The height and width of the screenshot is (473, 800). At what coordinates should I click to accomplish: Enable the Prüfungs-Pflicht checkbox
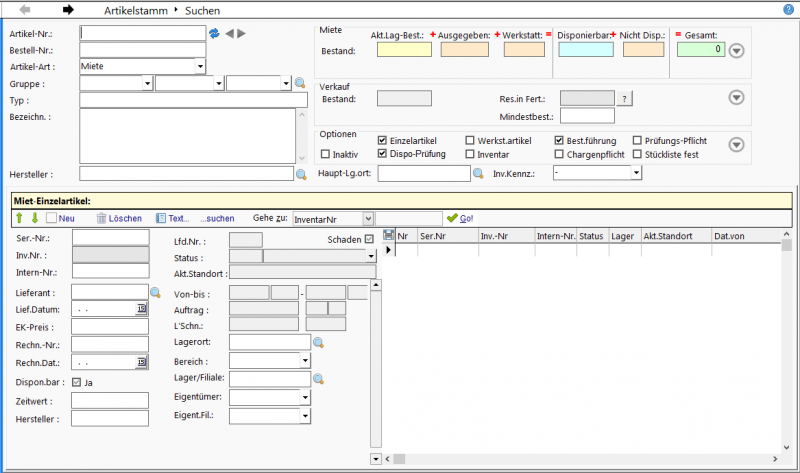pos(637,140)
